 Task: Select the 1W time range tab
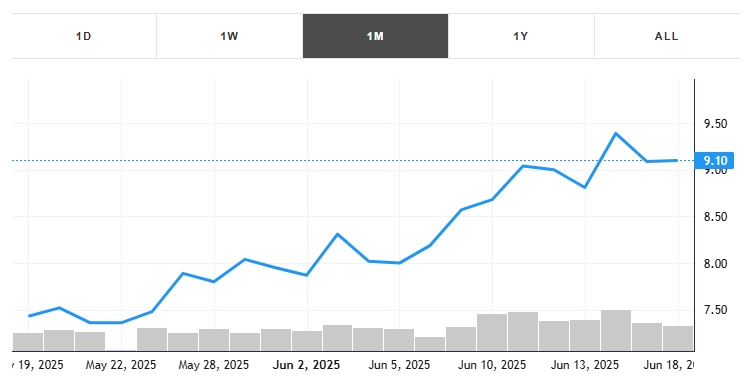229,36
